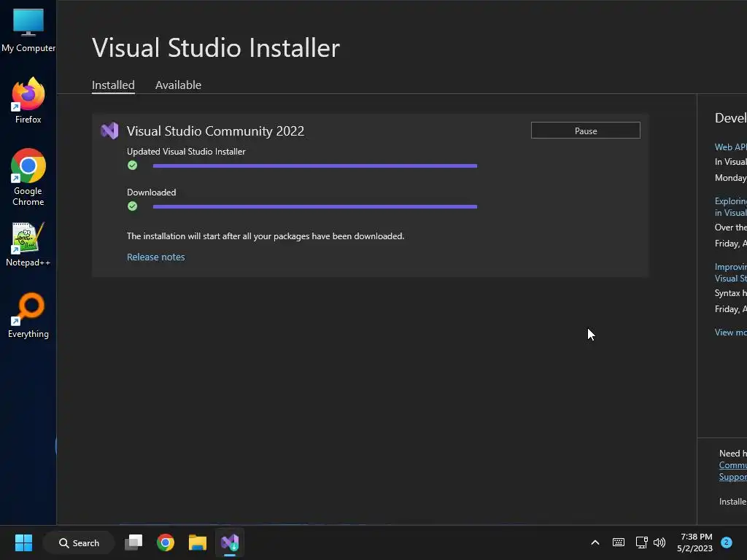
Task: Open the Windows Start menu
Action: tap(23, 542)
